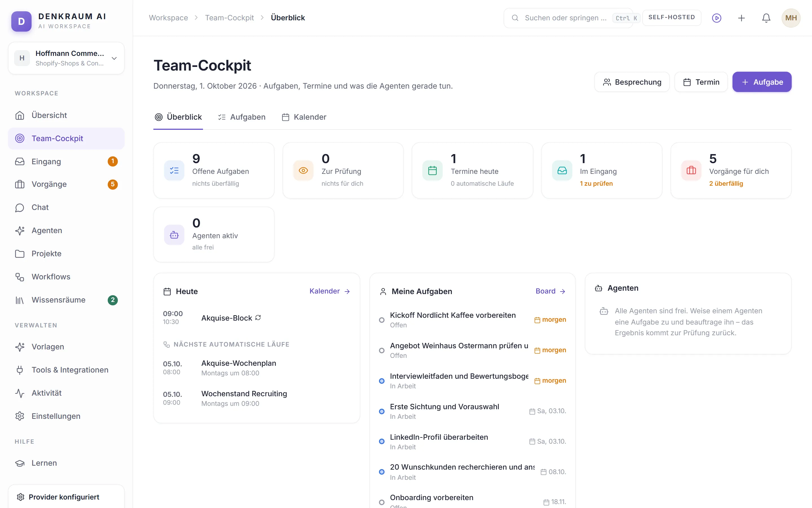Toggle status circle of Angebot Weinhaus Ostermann task
Image resolution: width=812 pixels, height=508 pixels.
coord(381,351)
